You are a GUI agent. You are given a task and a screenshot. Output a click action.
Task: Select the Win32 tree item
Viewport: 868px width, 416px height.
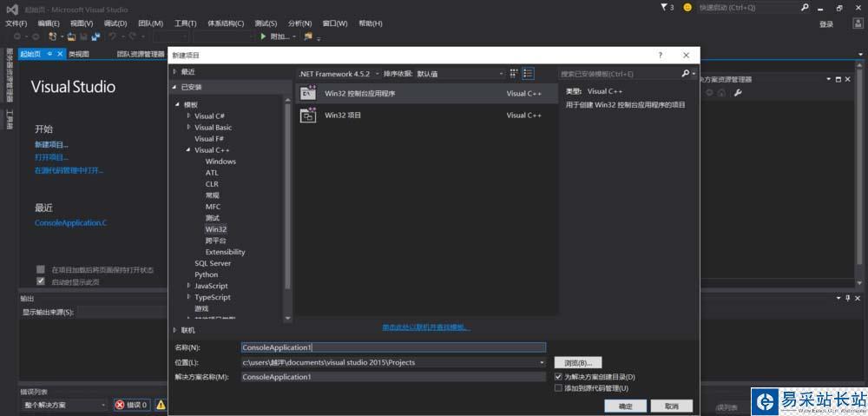[216, 228]
